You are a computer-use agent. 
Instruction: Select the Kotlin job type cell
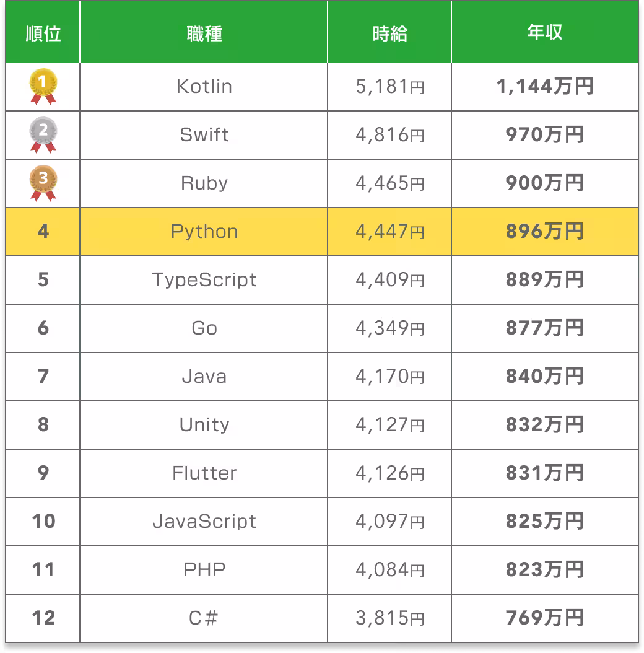(x=204, y=86)
